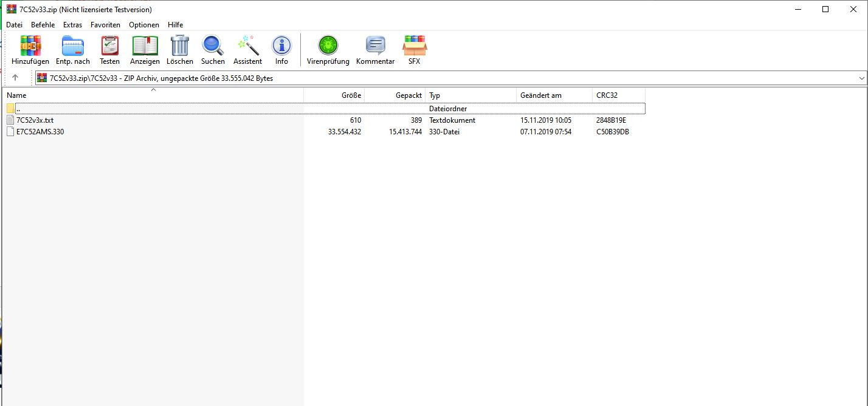Viewport: 868px width, 406px height.
Task: Click the E7C52AMS.330 file icon
Action: 10,132
